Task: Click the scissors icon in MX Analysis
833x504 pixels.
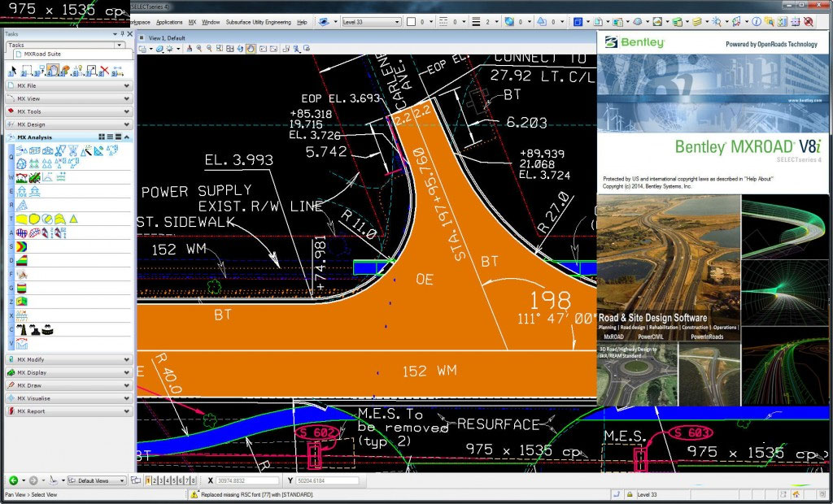Action: coord(60,151)
